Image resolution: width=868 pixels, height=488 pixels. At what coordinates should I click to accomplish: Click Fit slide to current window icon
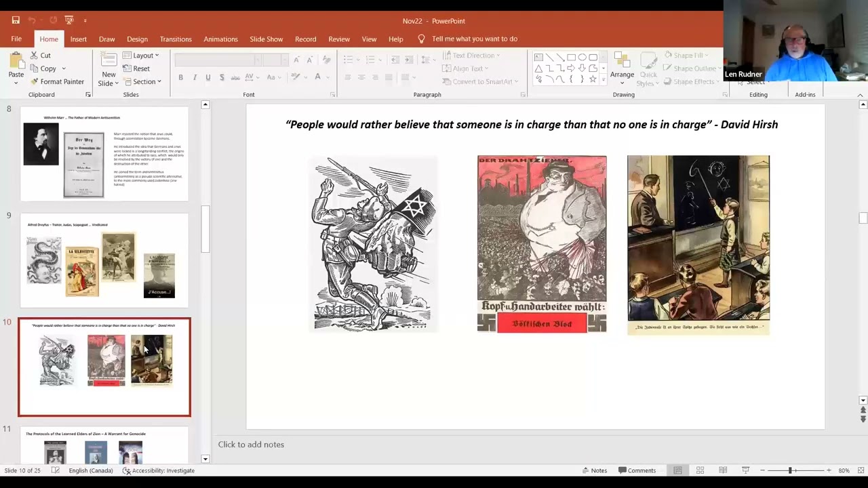861,470
